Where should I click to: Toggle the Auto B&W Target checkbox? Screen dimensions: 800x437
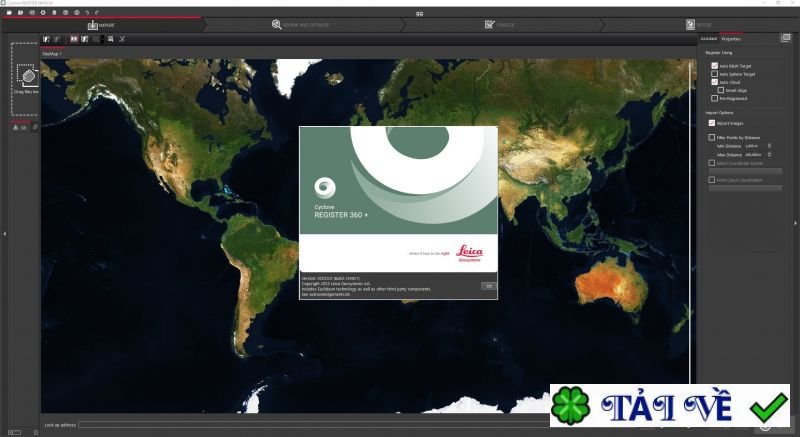(x=714, y=66)
